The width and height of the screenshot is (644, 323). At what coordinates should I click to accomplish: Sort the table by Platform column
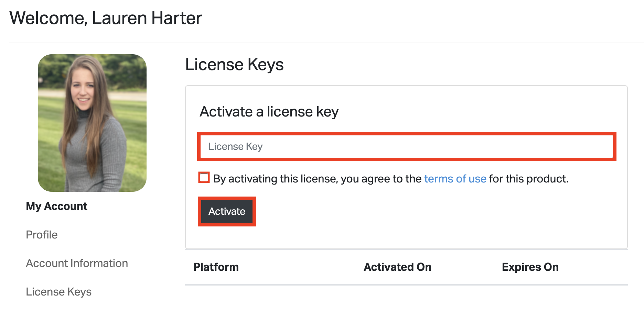(x=216, y=267)
